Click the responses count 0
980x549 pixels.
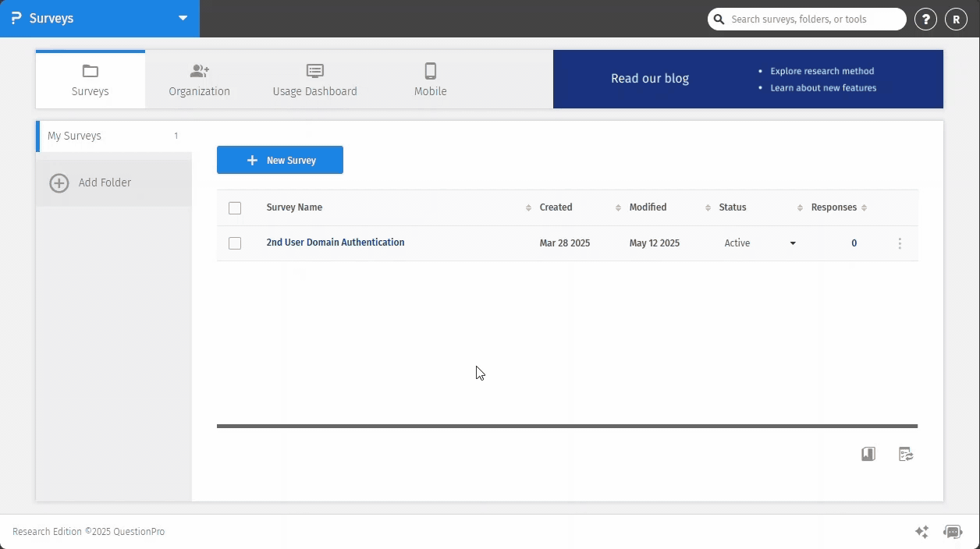coord(854,243)
